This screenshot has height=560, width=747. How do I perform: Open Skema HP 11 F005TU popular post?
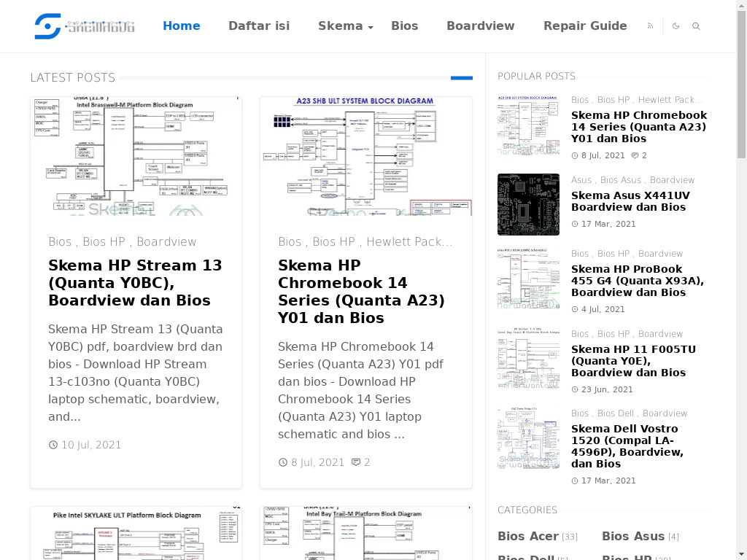point(633,361)
